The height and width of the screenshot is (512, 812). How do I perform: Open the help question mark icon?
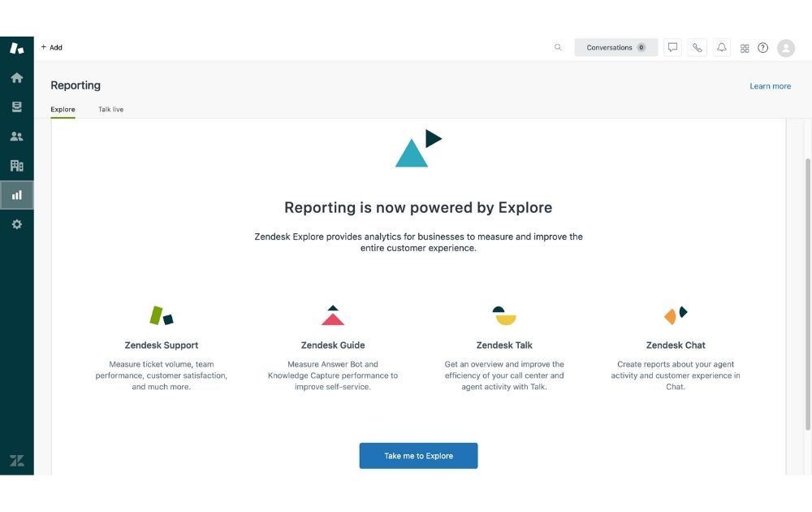click(x=762, y=48)
